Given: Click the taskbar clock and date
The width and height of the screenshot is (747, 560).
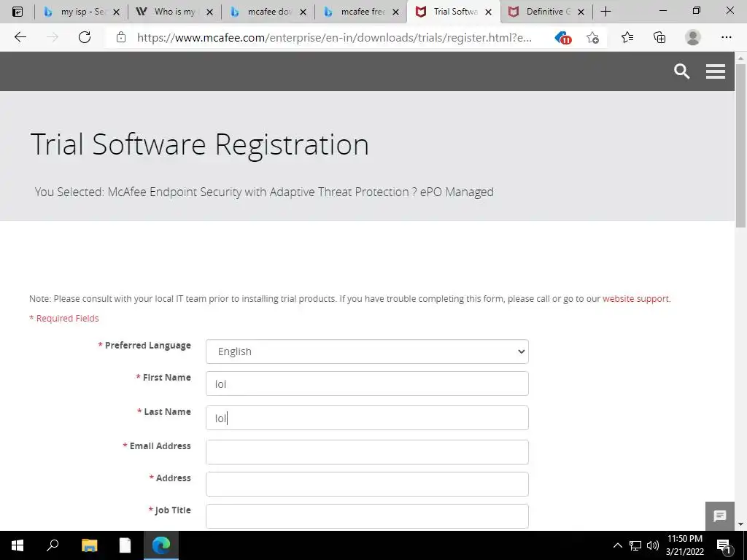Looking at the screenshot, I should click(684, 545).
